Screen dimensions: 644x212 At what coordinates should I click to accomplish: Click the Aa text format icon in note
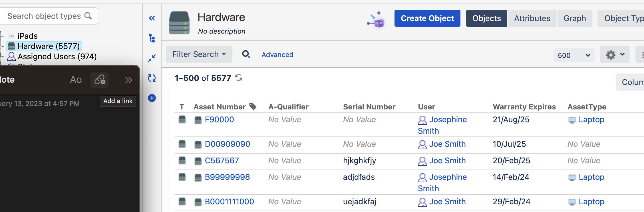click(76, 80)
